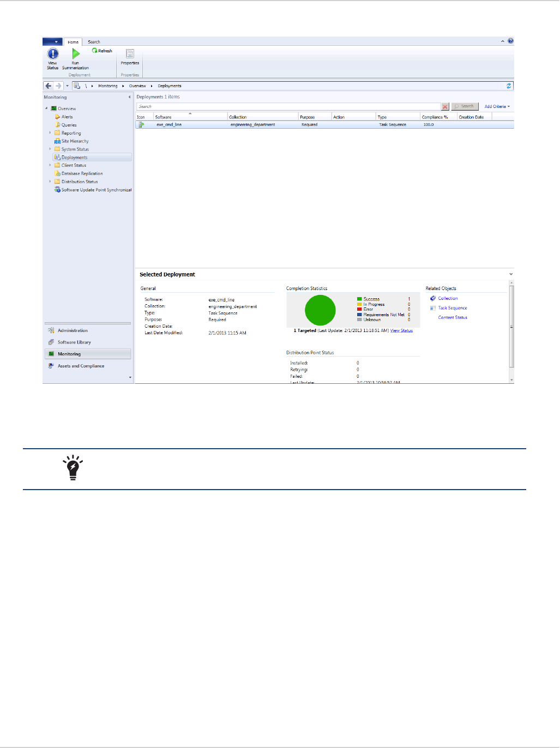
Task: Open the Administration workspace
Action: [88, 330]
